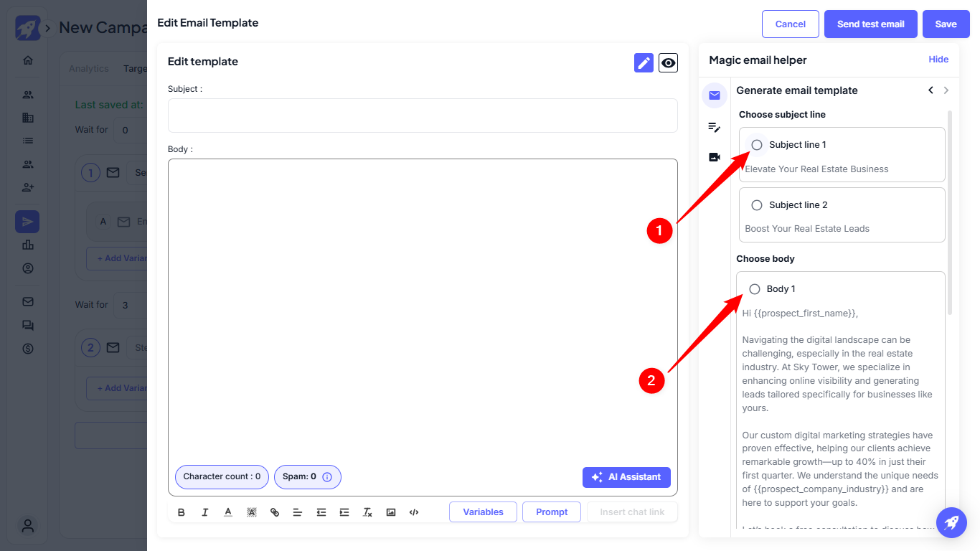The height and width of the screenshot is (551, 980).
Task: Click into the Subject input field
Action: pyautogui.click(x=423, y=116)
